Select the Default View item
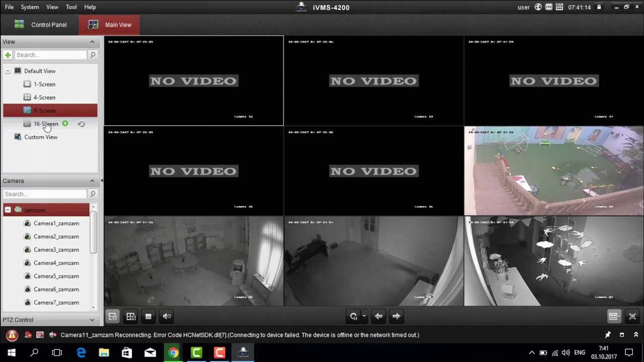Screen dimensions: 644x362 pyautogui.click(x=40, y=71)
